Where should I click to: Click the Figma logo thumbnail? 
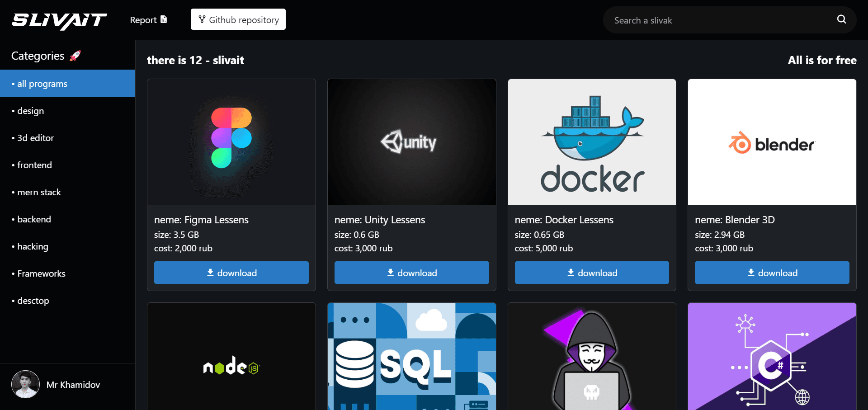coord(231,142)
